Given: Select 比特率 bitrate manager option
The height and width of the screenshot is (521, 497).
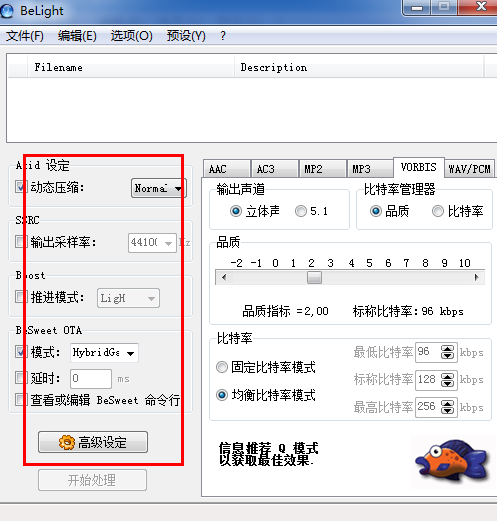Looking at the screenshot, I should tap(438, 211).
